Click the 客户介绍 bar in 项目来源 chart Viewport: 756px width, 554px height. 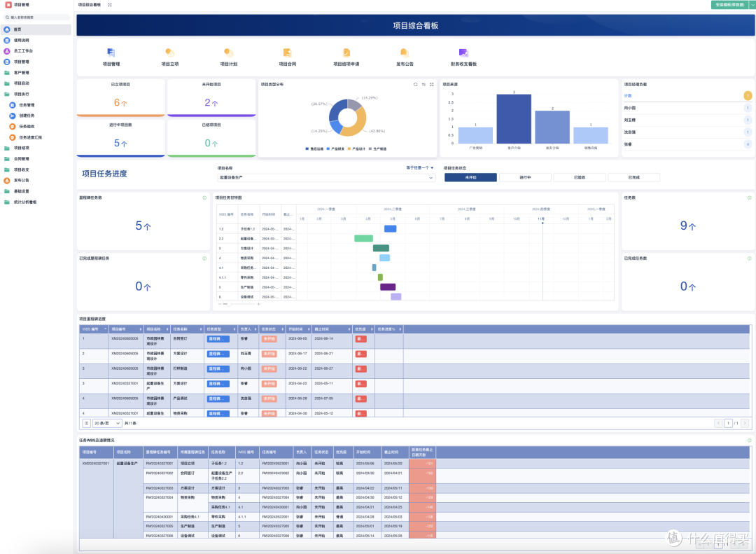pos(514,119)
